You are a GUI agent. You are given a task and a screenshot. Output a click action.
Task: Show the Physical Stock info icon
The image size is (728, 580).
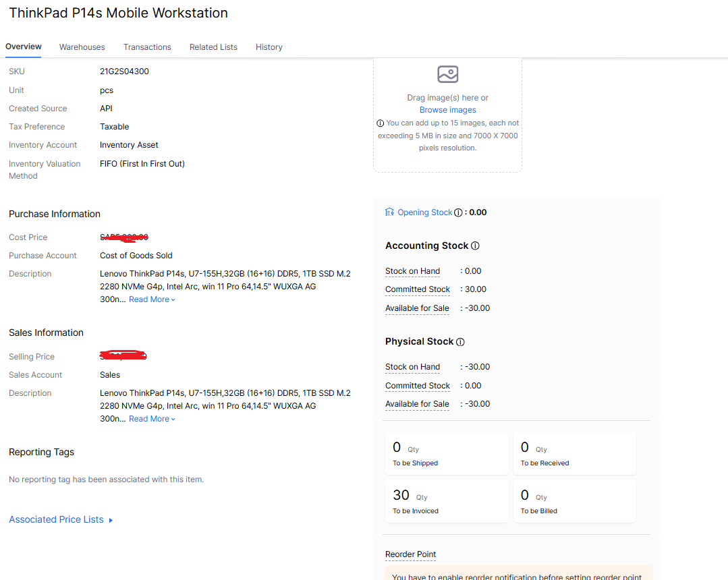pyautogui.click(x=460, y=342)
